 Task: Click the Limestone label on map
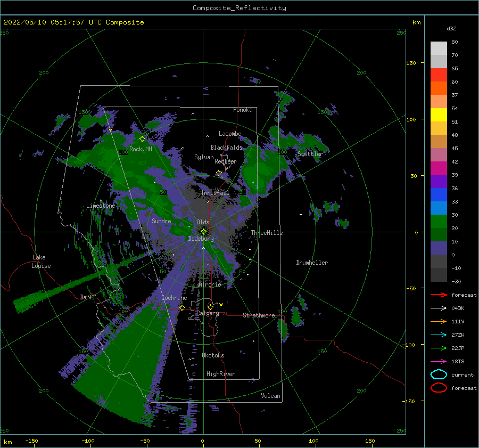101,206
